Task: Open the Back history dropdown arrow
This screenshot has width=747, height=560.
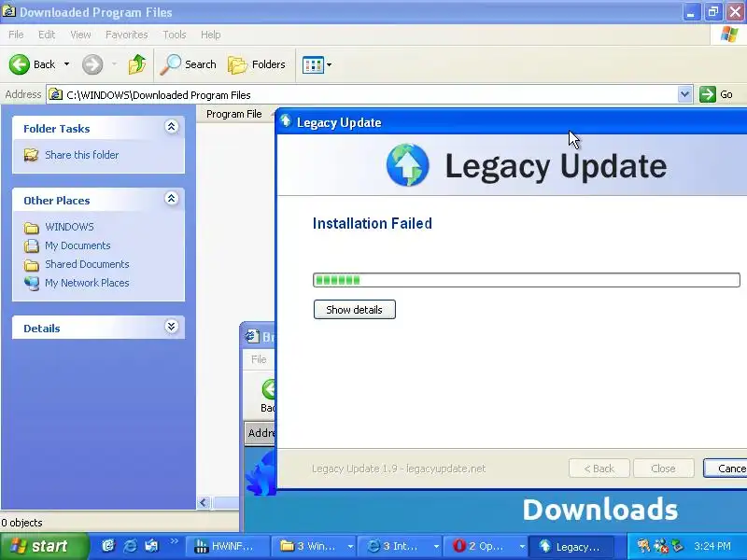Action: coord(66,64)
